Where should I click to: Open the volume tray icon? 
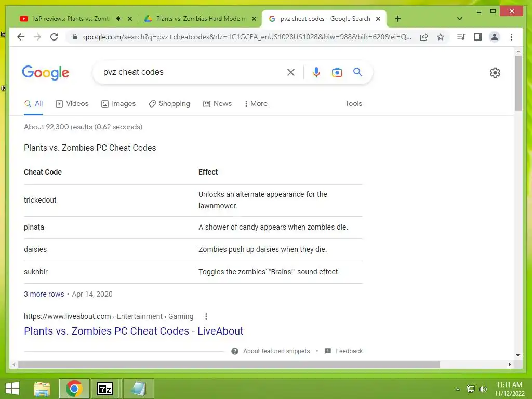[483, 389]
